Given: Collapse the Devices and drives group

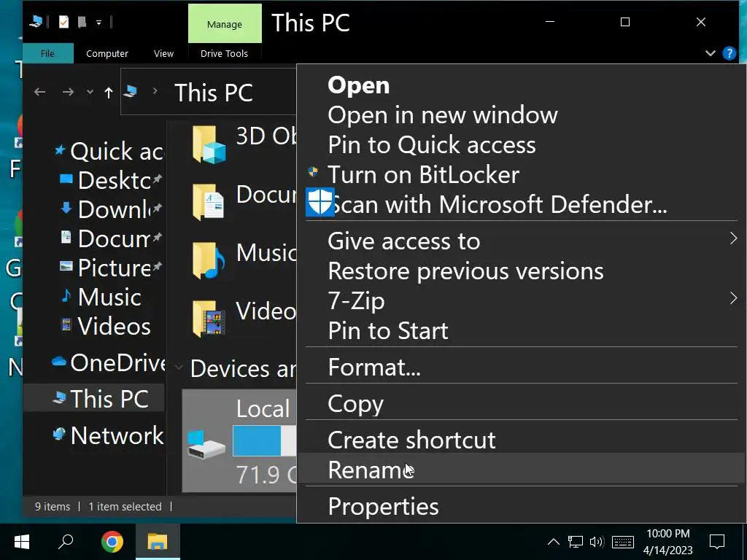Looking at the screenshot, I should pyautogui.click(x=179, y=368).
